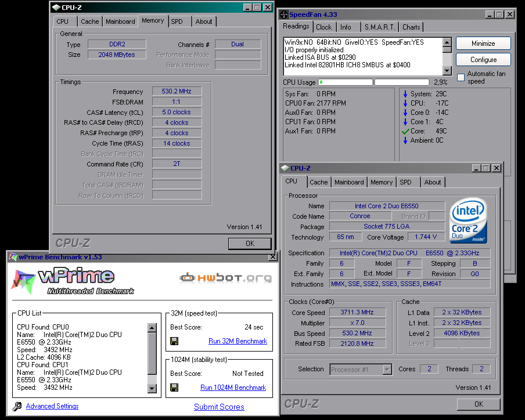
Task: Click the 'CPU0 Fan: 2177 RPM' reading
Action: (x=315, y=103)
